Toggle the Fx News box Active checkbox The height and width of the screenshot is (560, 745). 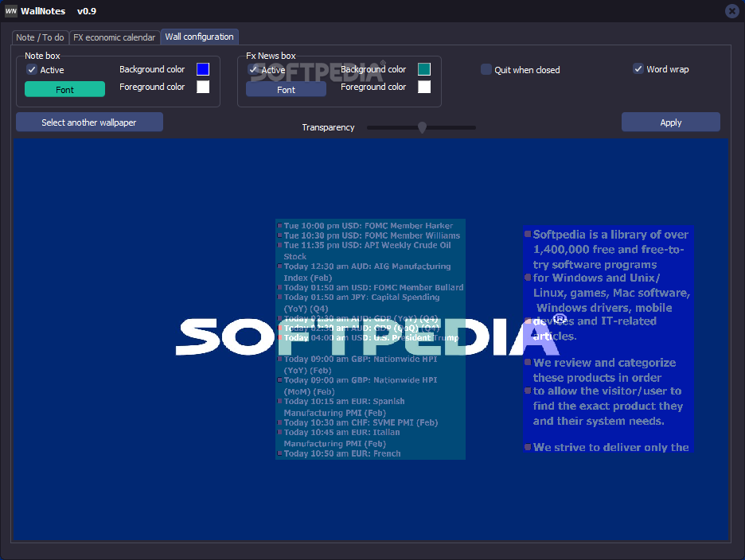[253, 70]
